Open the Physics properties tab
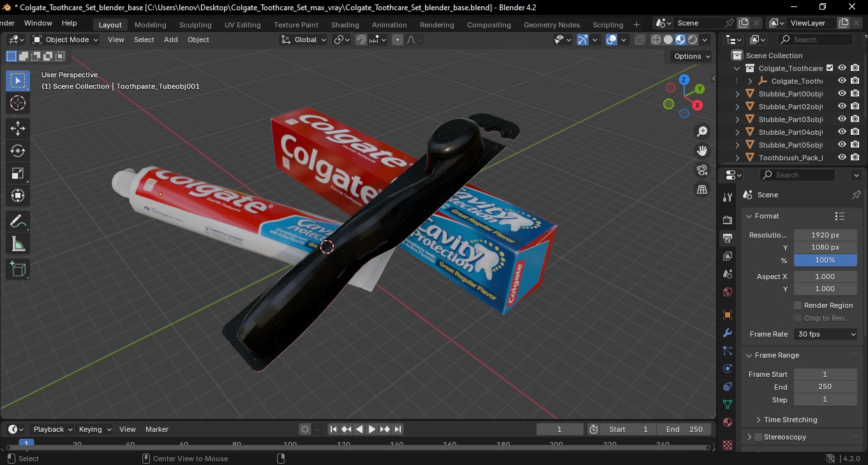 728,369
